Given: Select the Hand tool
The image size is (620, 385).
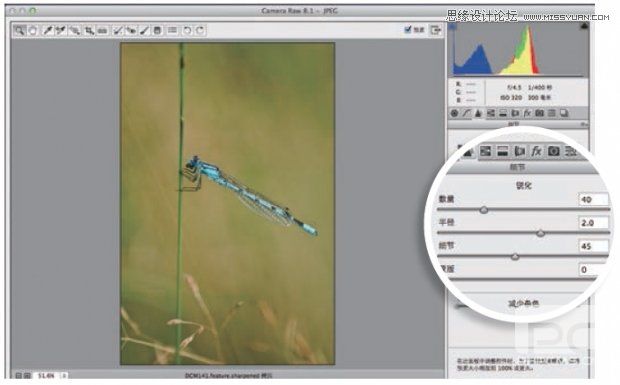Looking at the screenshot, I should (x=33, y=30).
